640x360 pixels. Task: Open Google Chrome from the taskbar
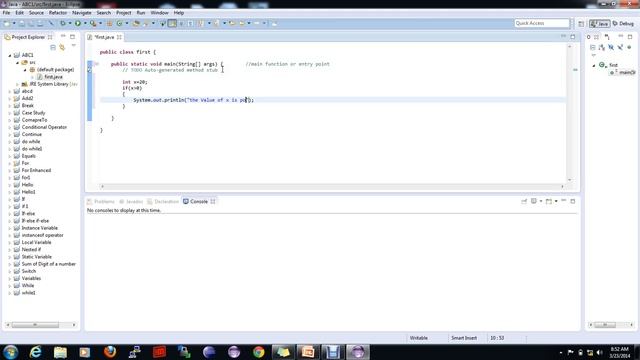tap(258, 352)
